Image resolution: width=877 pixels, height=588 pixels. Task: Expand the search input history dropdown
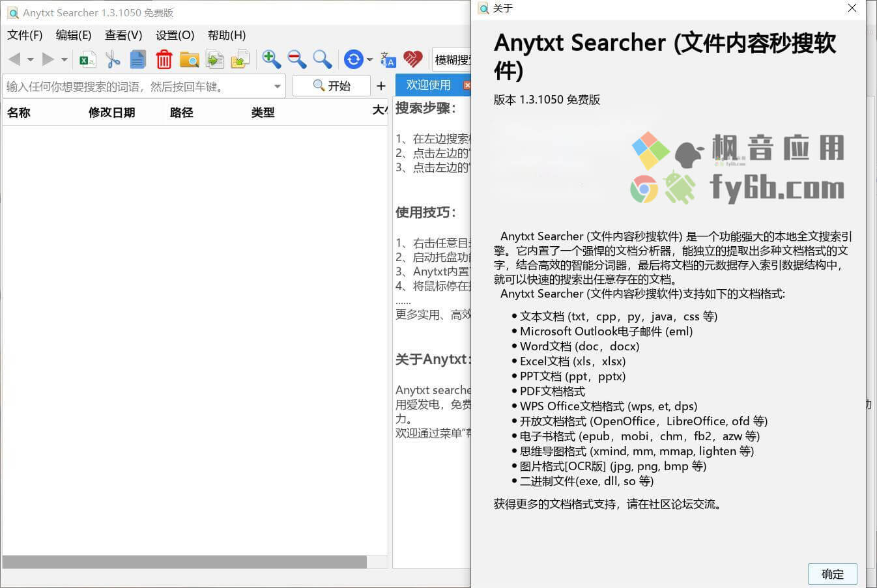(x=278, y=86)
